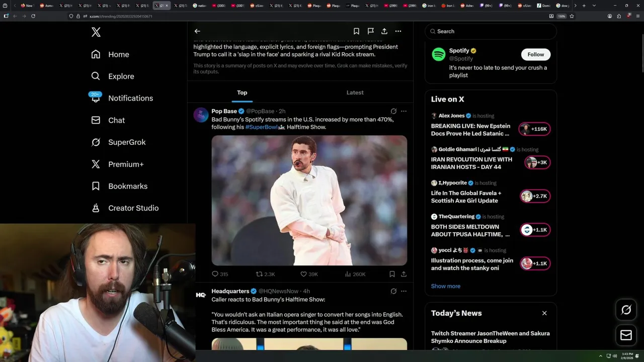Click the Pop Base account name
This screenshot has width=644, height=362.
(224, 111)
